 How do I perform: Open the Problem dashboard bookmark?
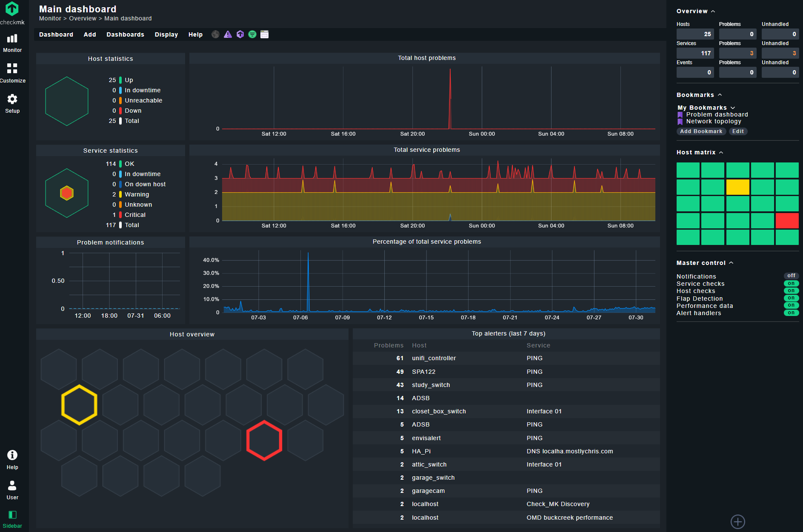(x=717, y=114)
